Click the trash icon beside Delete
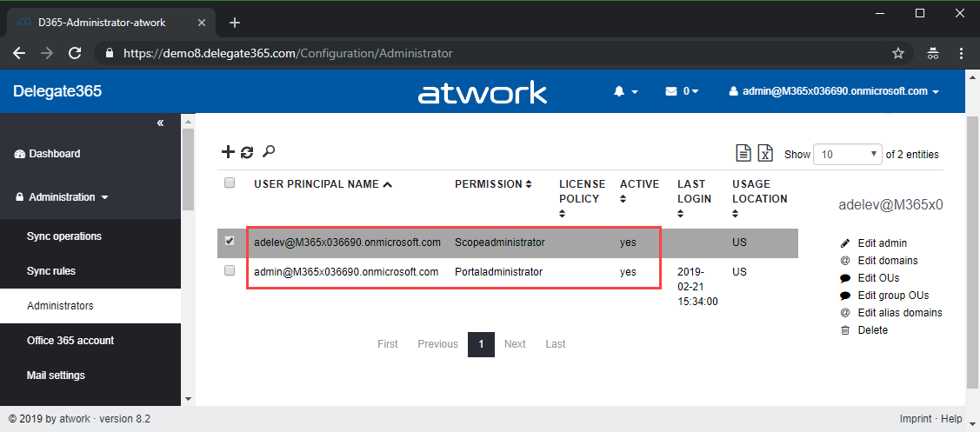 coord(845,330)
